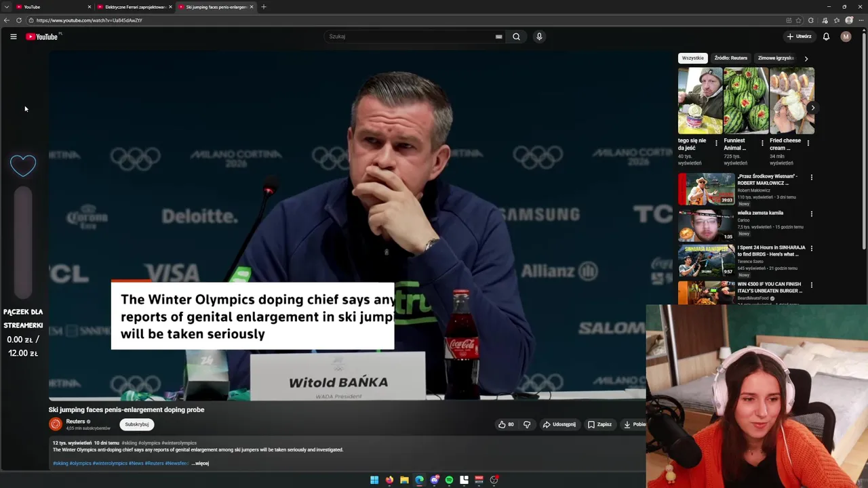The height and width of the screenshot is (488, 868).
Task: Reload the page
Action: [18, 20]
